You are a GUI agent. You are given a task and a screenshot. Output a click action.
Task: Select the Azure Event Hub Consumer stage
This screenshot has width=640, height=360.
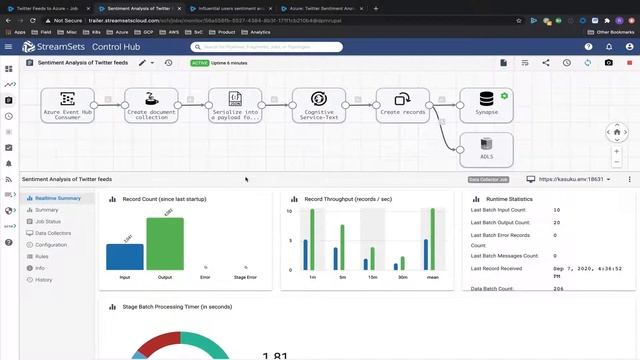point(67,105)
